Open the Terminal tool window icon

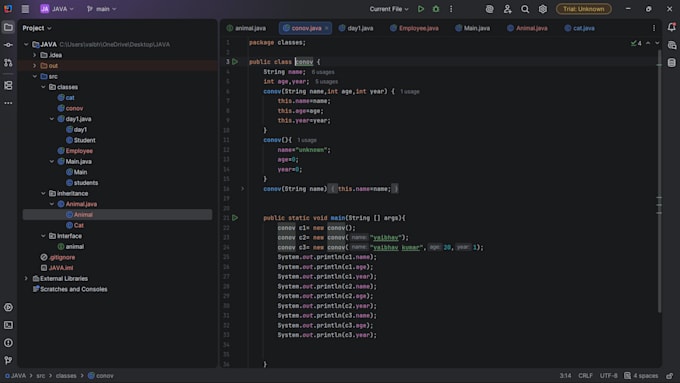pyautogui.click(x=8, y=325)
